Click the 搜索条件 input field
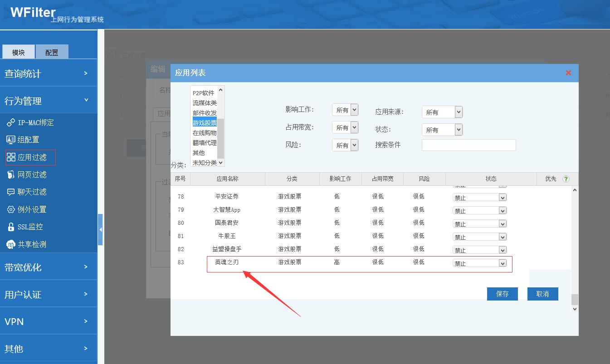This screenshot has width=610, height=364. (x=469, y=145)
